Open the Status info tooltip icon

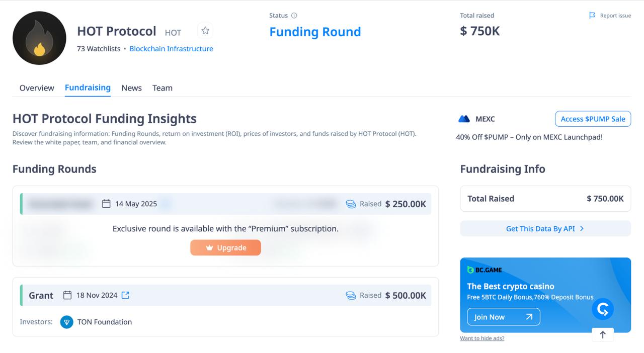tap(294, 16)
